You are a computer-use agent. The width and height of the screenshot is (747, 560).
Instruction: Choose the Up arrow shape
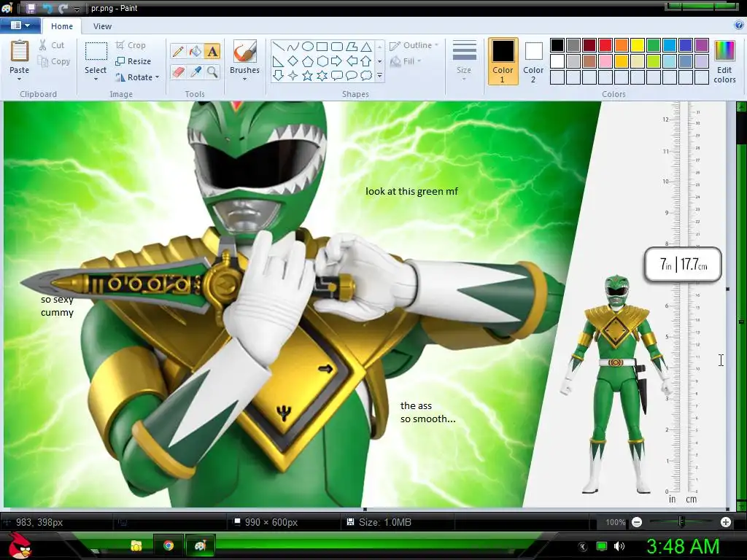pyautogui.click(x=366, y=61)
